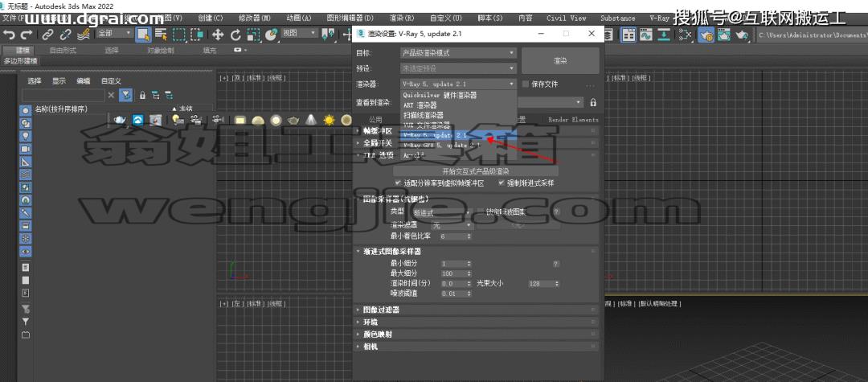Toggle the Window/Crossing selection icon
Image resolution: width=868 pixels, height=382 pixels.
tap(197, 35)
